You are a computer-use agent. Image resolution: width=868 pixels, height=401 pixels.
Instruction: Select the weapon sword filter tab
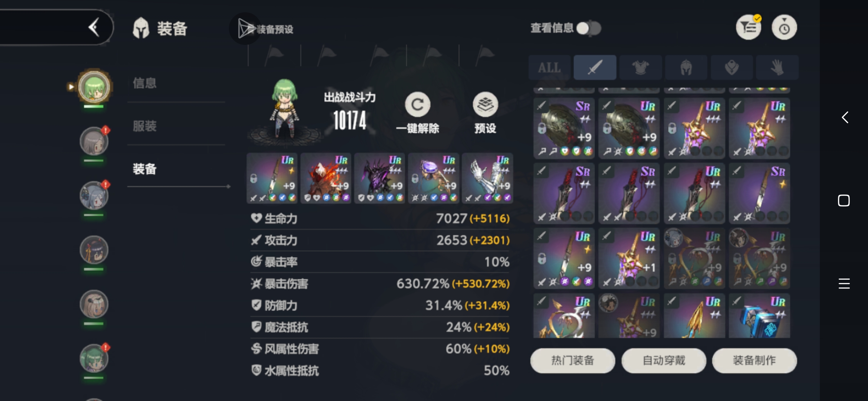point(595,68)
